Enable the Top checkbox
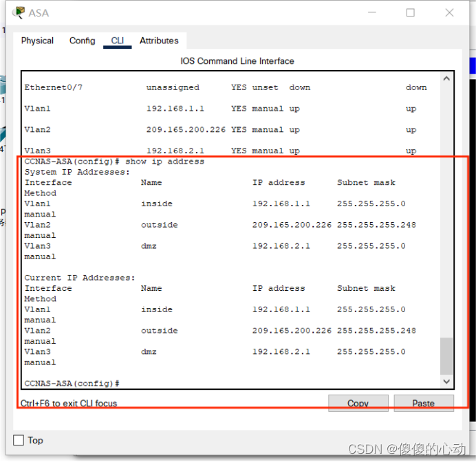The width and height of the screenshot is (476, 462). (19, 440)
